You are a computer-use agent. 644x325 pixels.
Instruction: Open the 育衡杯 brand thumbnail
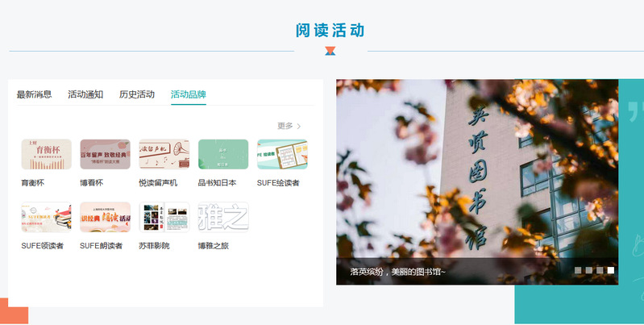coord(46,154)
